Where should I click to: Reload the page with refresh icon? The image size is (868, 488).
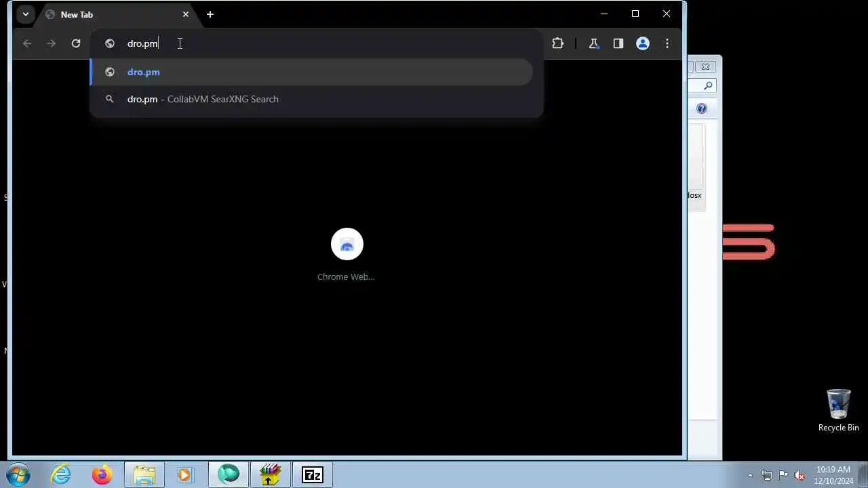76,43
